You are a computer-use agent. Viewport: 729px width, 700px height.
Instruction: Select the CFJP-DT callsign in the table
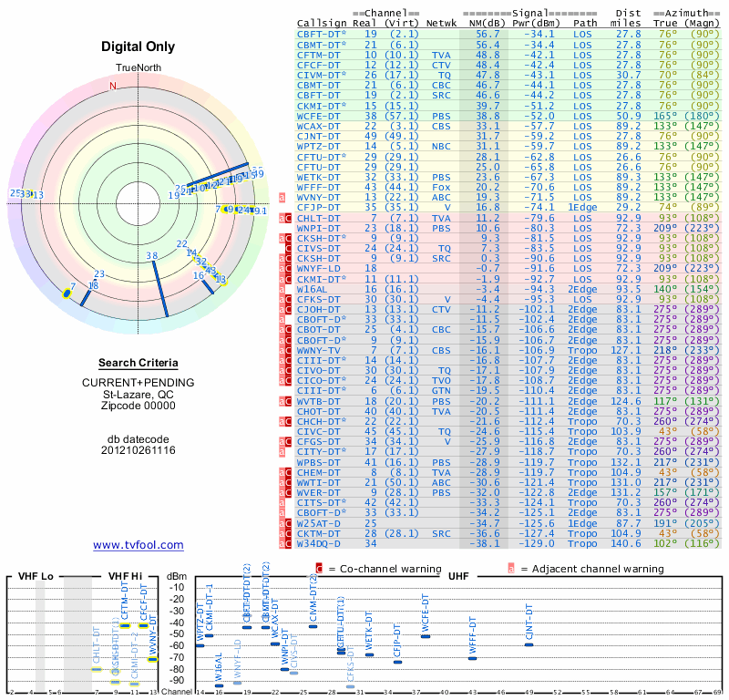pyautogui.click(x=319, y=208)
